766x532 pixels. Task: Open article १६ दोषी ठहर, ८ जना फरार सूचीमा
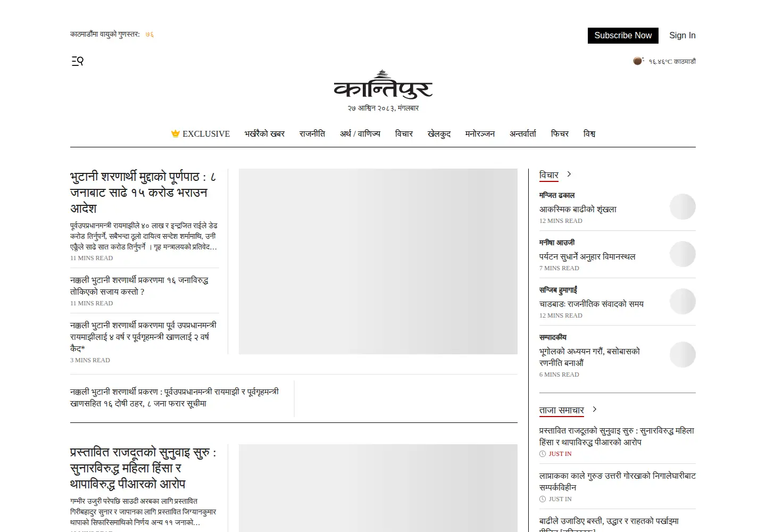174,397
